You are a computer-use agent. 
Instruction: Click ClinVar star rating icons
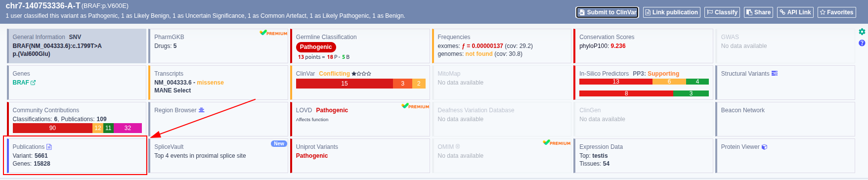click(361, 74)
